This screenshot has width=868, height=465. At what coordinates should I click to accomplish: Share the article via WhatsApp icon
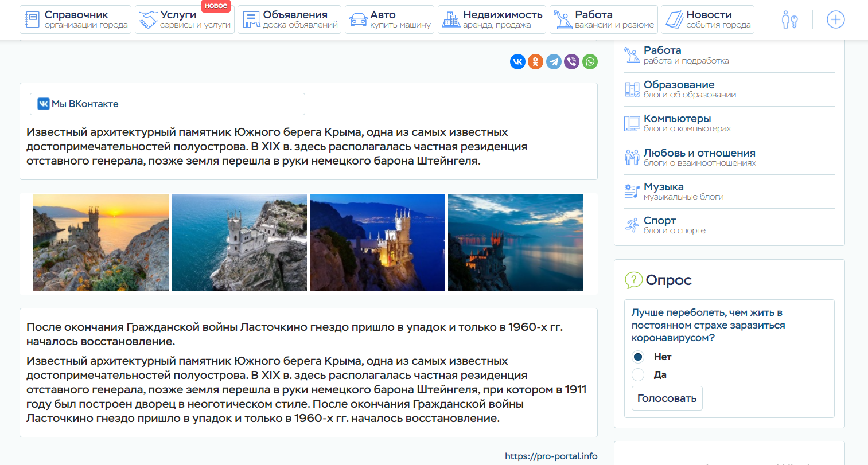pyautogui.click(x=590, y=62)
